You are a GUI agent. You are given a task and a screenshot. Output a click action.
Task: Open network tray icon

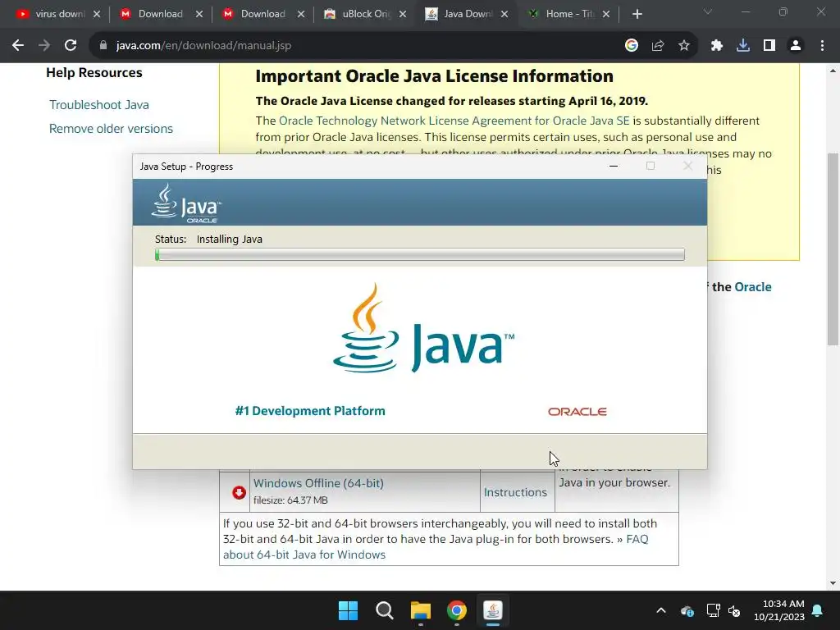713,610
